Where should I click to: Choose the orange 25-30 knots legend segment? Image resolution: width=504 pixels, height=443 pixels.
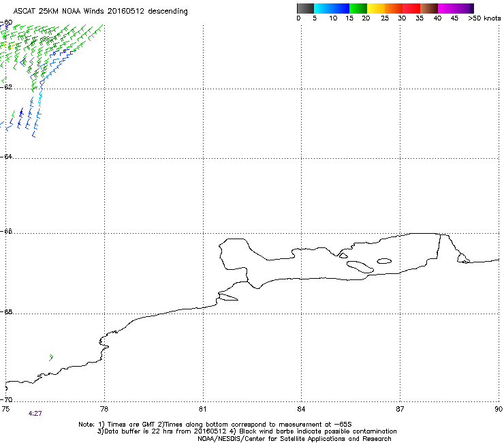coord(394,8)
